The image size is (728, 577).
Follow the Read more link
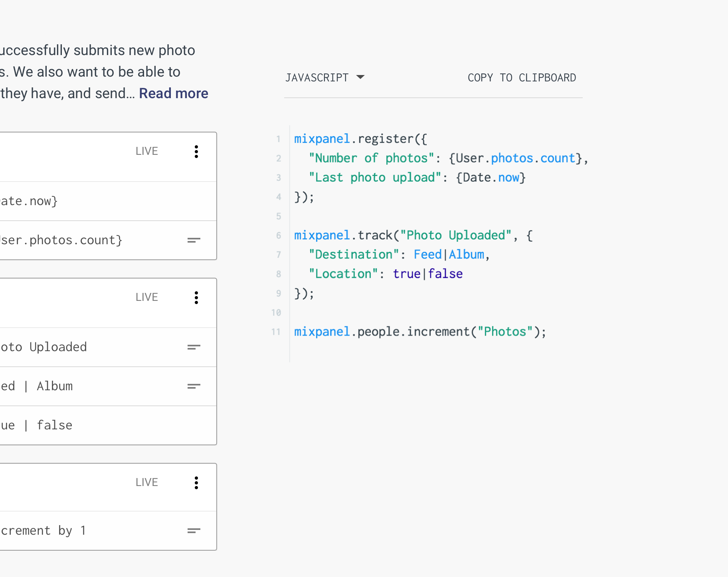pos(174,93)
